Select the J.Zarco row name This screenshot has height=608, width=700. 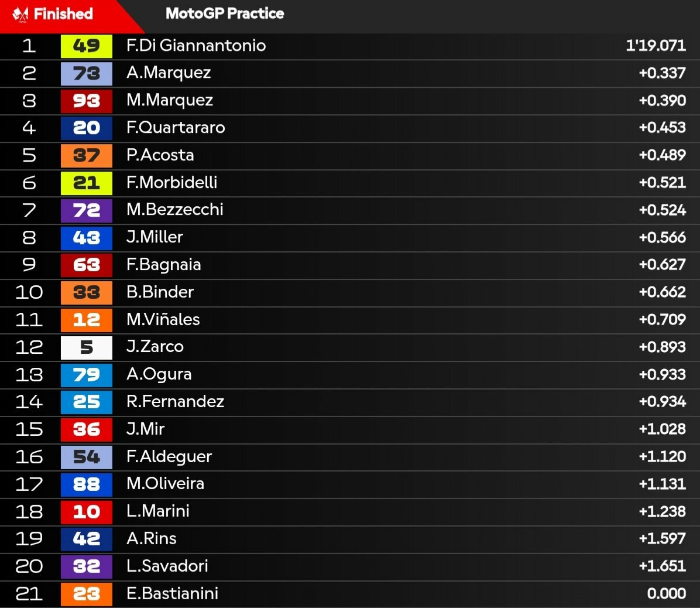(x=155, y=347)
